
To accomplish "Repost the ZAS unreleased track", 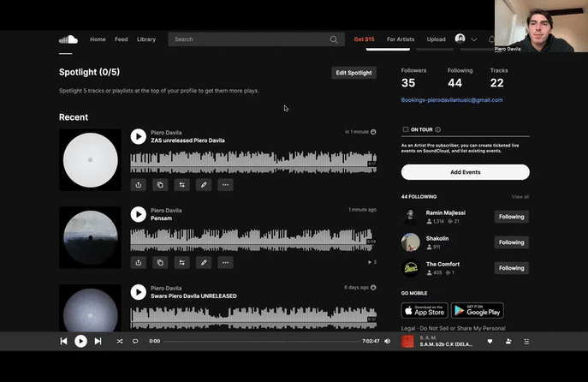I will point(181,185).
